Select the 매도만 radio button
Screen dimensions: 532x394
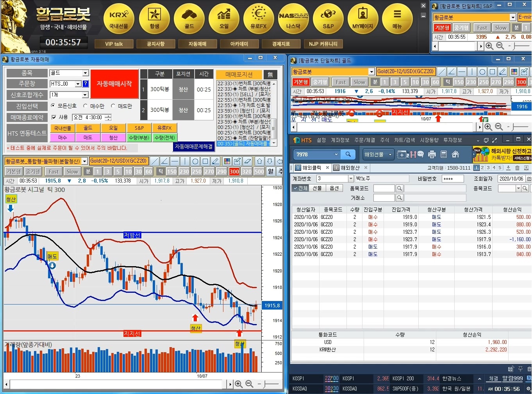pos(113,106)
